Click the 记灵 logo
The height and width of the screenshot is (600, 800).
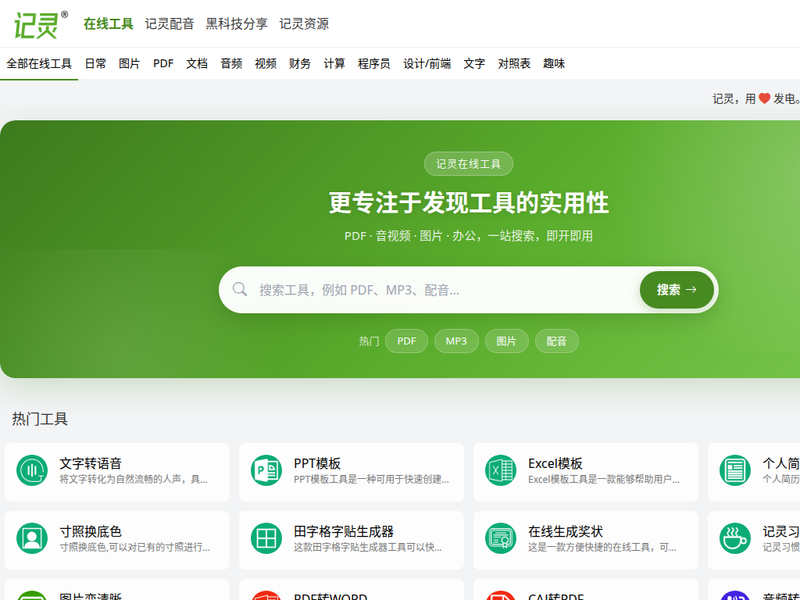pyautogui.click(x=40, y=24)
